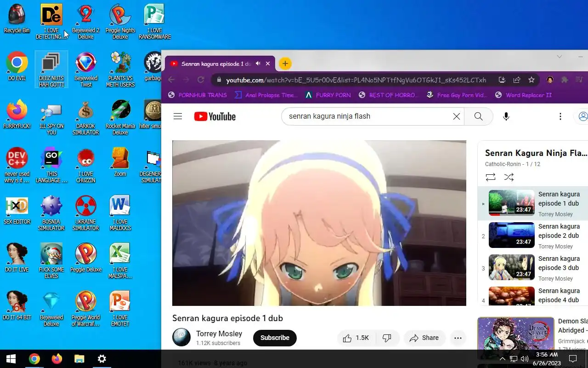Open the DARKOK SIMULATOR desktop icon
The width and height of the screenshot is (588, 368).
pyautogui.click(x=86, y=117)
